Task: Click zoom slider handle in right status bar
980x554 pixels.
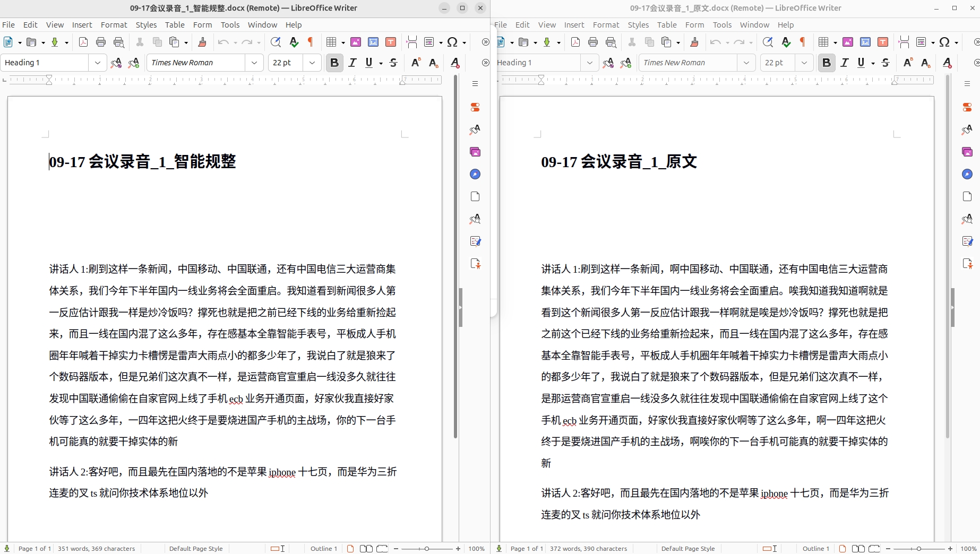Action: (x=919, y=549)
